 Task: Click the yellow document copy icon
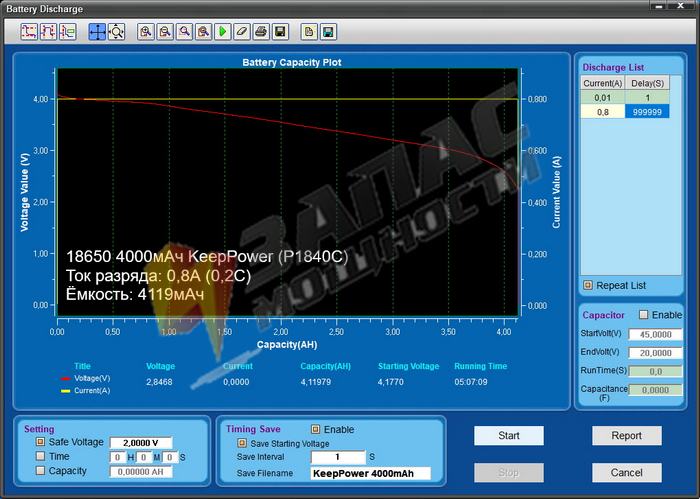pos(309,31)
